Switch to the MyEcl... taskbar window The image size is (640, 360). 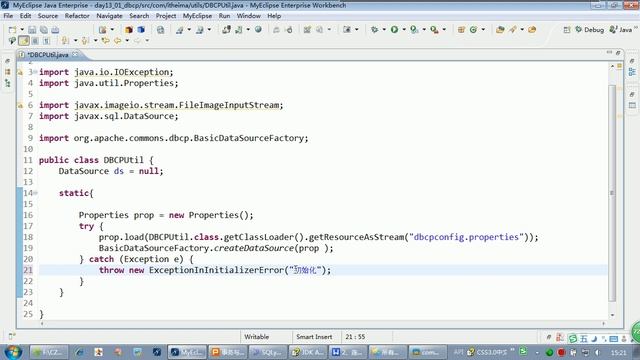pyautogui.click(x=187, y=352)
